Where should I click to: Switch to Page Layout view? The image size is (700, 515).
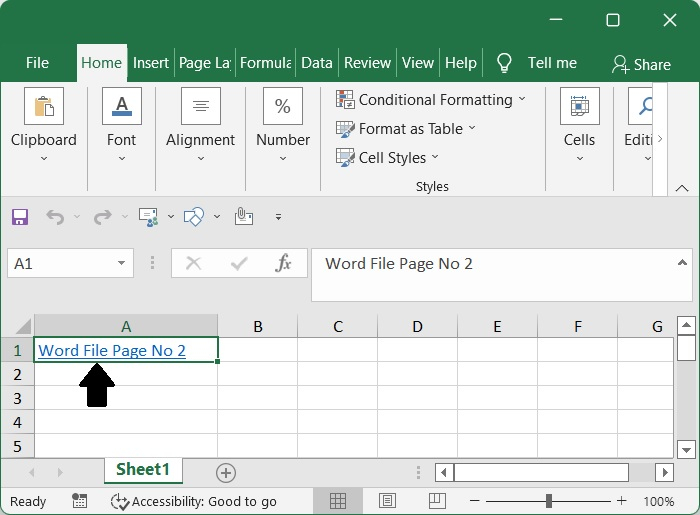point(387,501)
